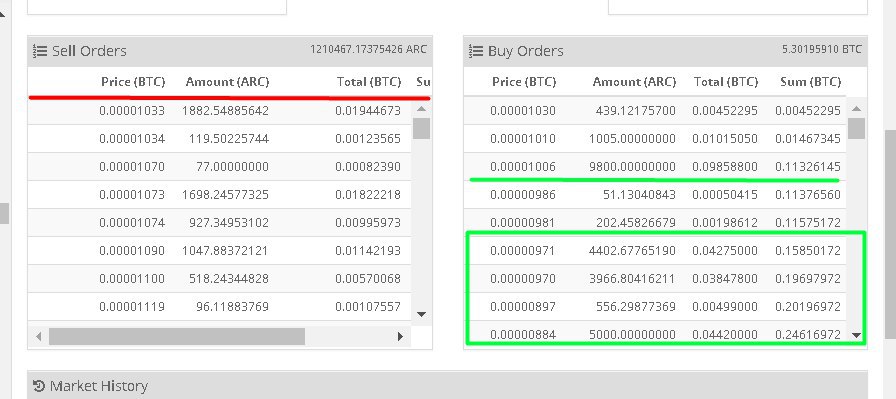Click the Buy Orders scroll-up arrow
This screenshot has width=896, height=399.
857,109
